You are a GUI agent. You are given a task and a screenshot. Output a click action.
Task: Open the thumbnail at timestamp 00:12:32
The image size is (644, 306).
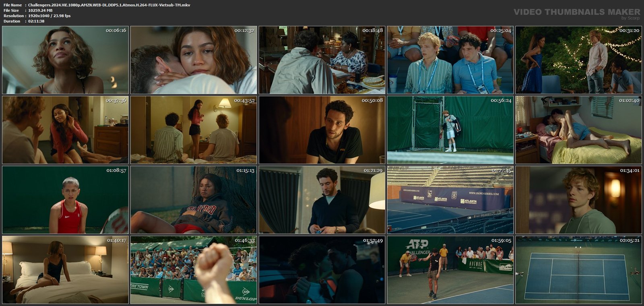click(194, 60)
